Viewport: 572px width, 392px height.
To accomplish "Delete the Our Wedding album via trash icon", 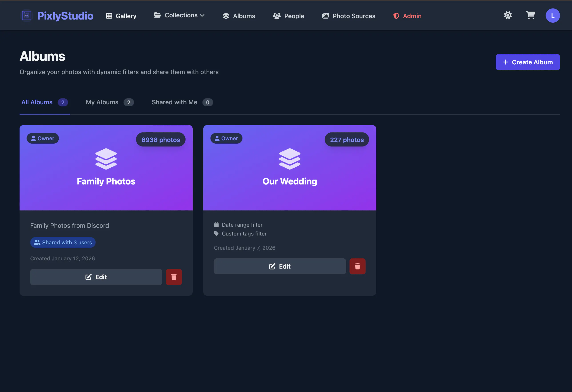I will (357, 266).
